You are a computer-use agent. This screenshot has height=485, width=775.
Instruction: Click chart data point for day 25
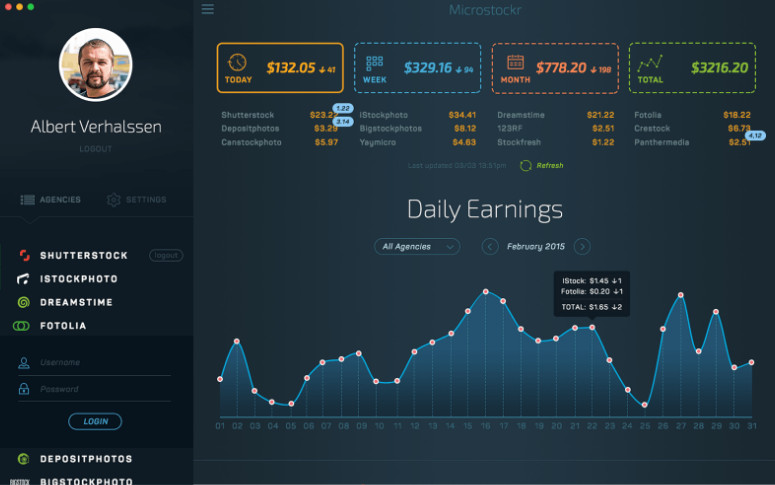tap(645, 405)
